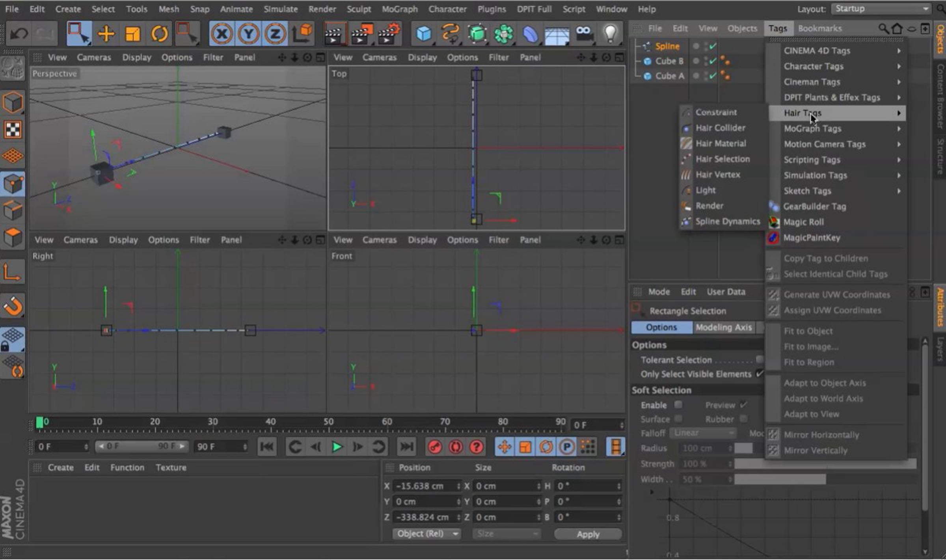Add a camera object
946x560 pixels.
pos(584,34)
